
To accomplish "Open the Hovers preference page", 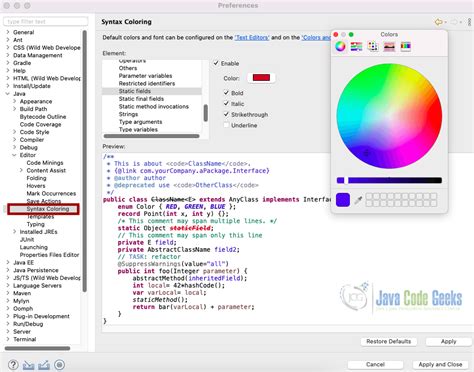I will point(36,186).
